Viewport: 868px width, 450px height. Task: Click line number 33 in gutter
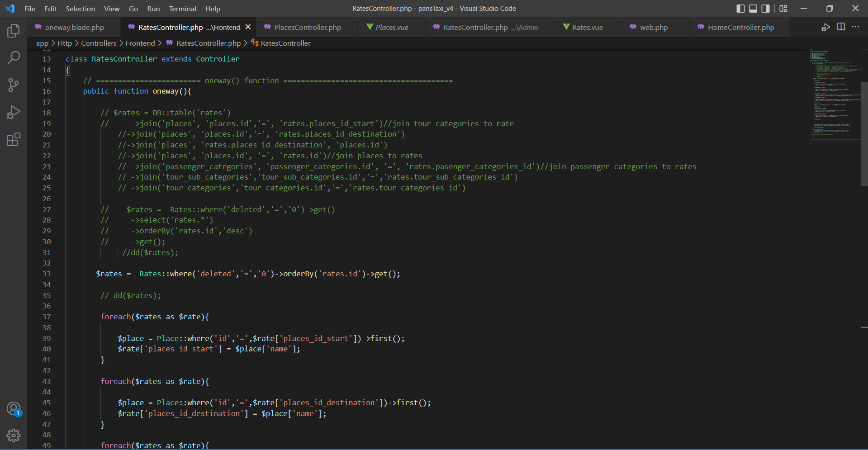[47, 274]
